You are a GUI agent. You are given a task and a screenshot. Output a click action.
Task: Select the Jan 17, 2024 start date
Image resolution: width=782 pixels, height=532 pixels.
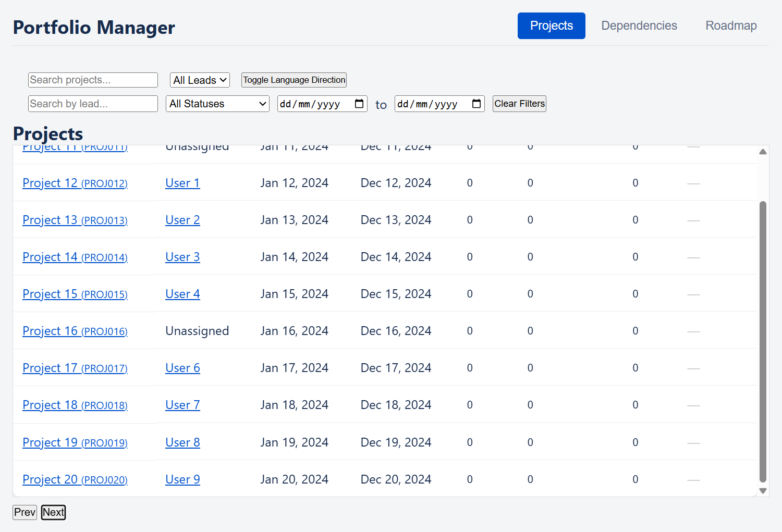pyautogui.click(x=295, y=368)
